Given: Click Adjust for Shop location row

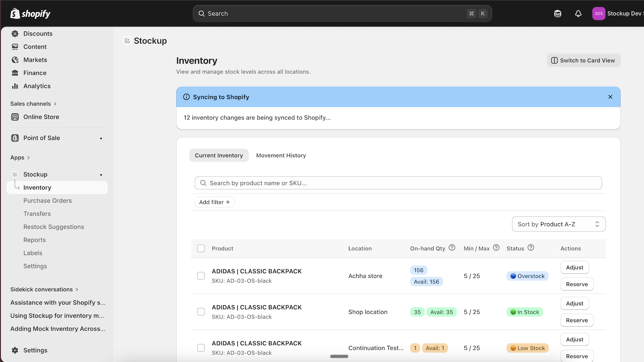Looking at the screenshot, I should (574, 304).
